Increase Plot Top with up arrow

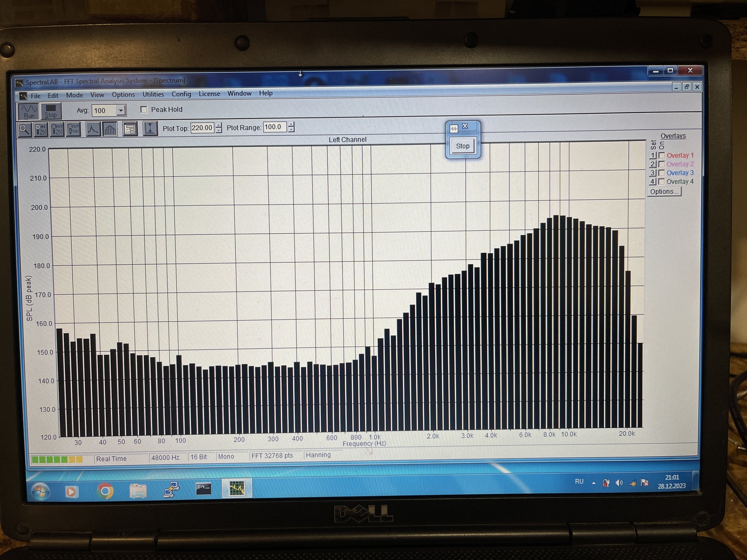pyautogui.click(x=219, y=125)
